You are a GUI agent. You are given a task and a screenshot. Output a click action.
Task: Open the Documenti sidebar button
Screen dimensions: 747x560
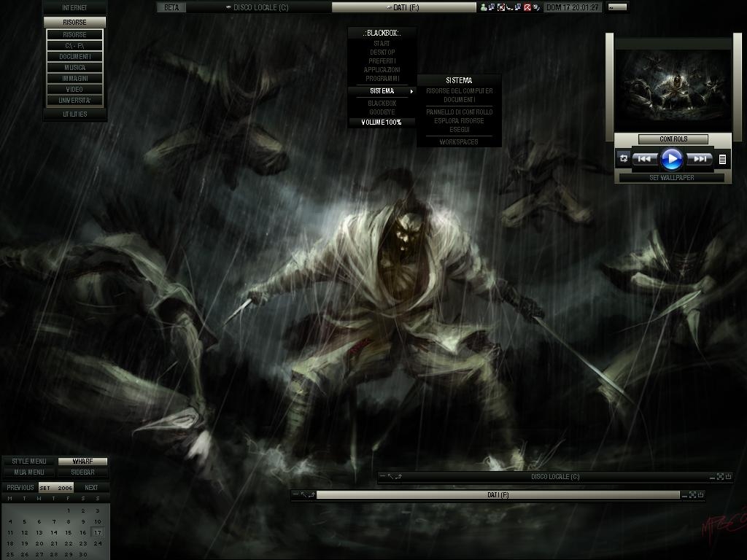[x=75, y=57]
